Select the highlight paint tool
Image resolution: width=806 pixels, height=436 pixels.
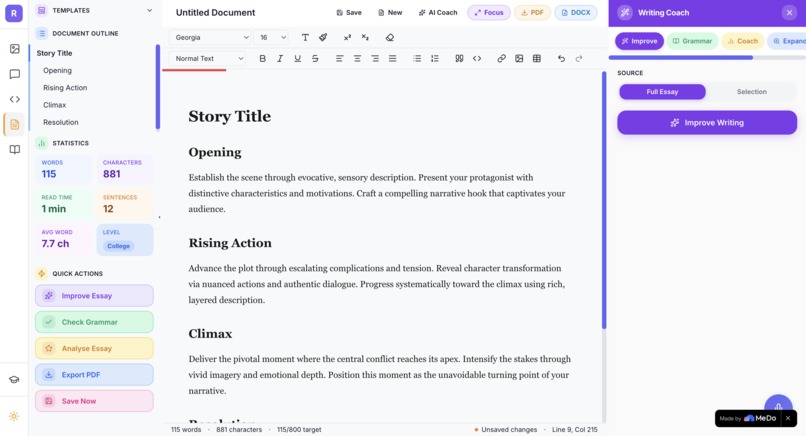coord(323,38)
